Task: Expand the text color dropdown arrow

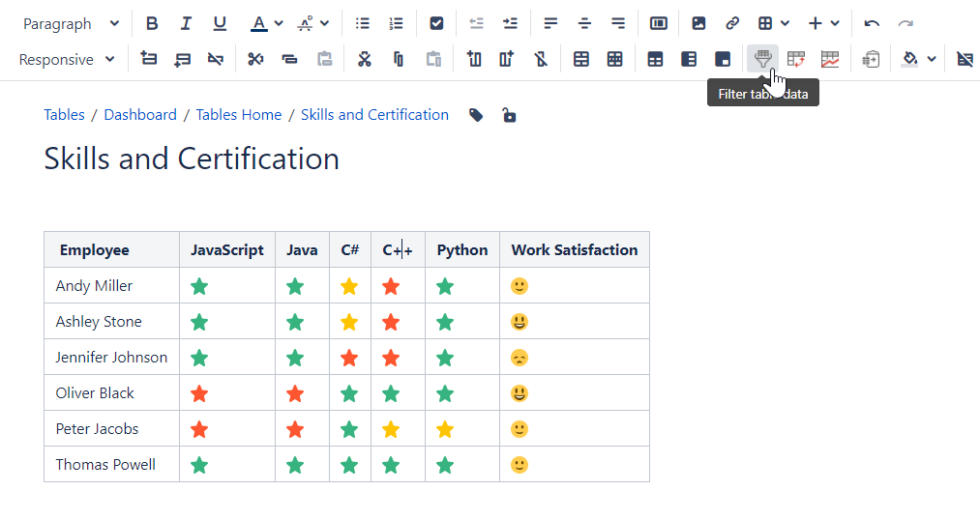Action: (279, 24)
